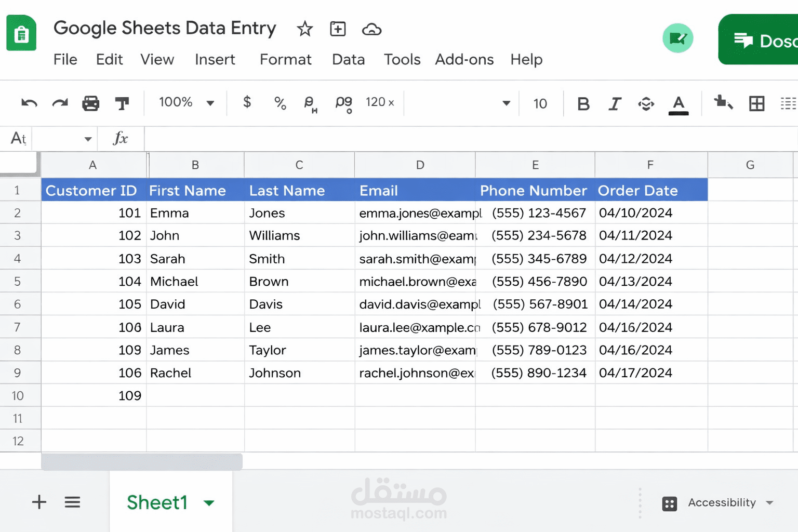Format as percent with % icon
Screen dimensions: 798x532
[280, 103]
